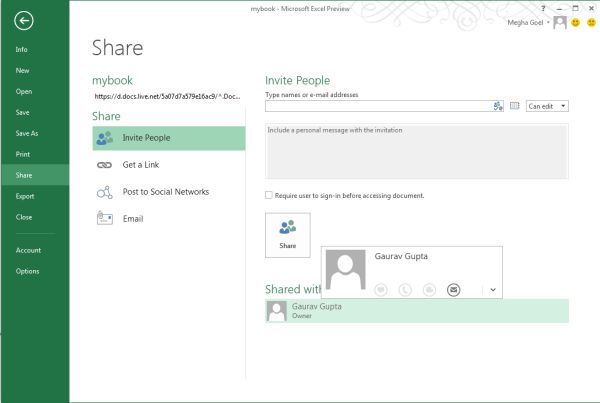This screenshot has height=403, width=600.
Task: Click the check names icon in address field
Action: pos(498,106)
